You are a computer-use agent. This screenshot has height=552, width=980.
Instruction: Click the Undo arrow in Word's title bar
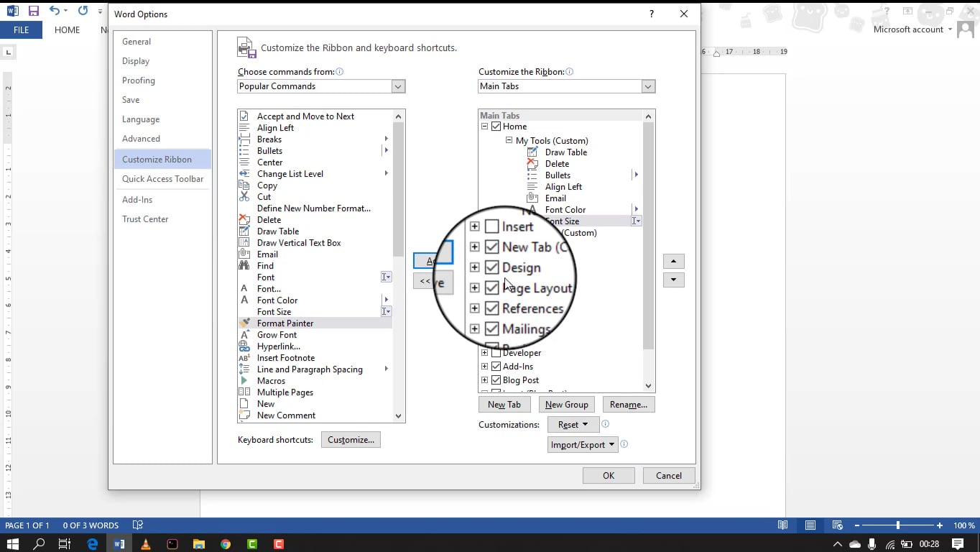(55, 11)
